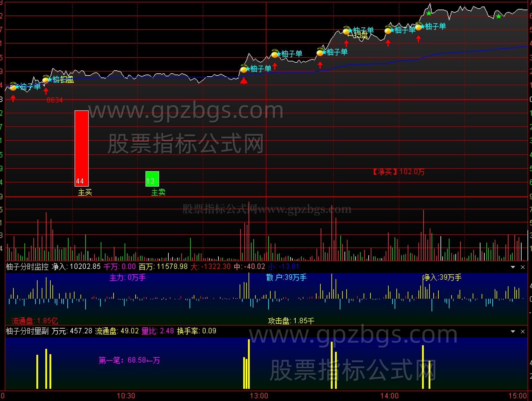
Task: Select the first pomelo icon at far left
Action: (x=13, y=87)
